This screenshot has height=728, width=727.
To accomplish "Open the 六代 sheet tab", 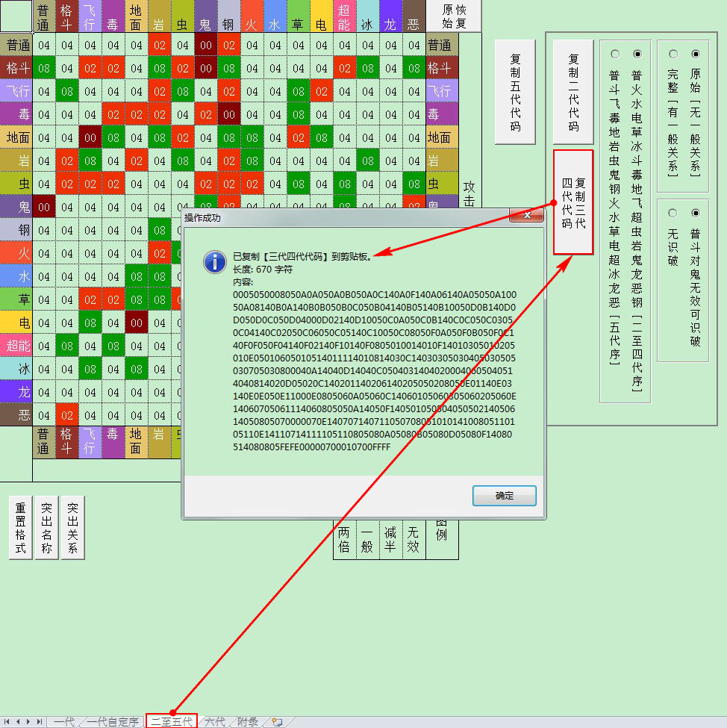I will 214,722.
